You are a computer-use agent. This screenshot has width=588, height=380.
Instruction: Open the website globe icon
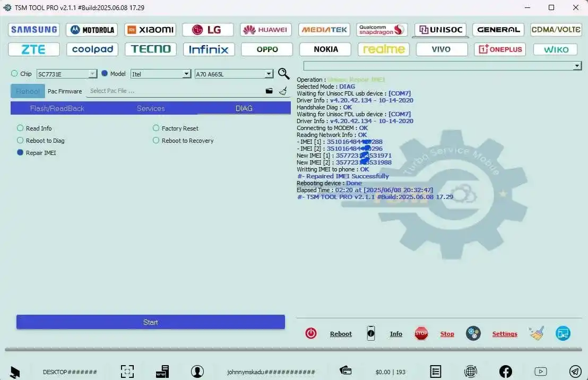(x=471, y=372)
